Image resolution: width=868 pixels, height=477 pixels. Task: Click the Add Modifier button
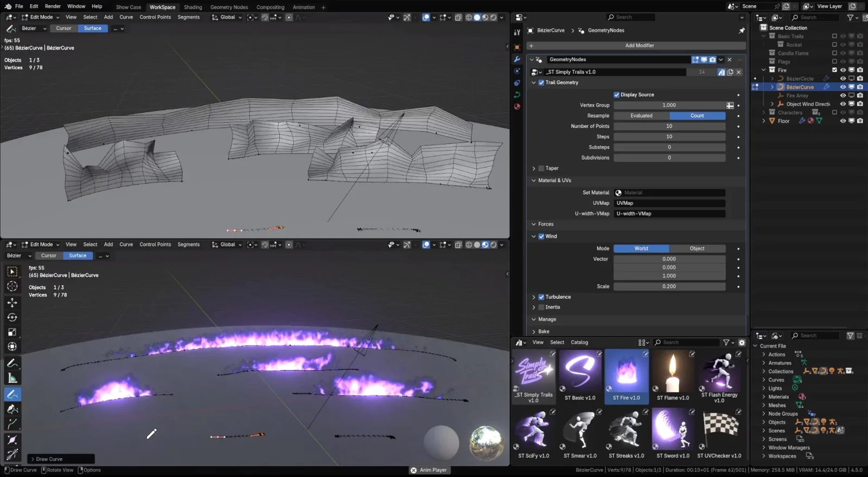[x=639, y=46]
